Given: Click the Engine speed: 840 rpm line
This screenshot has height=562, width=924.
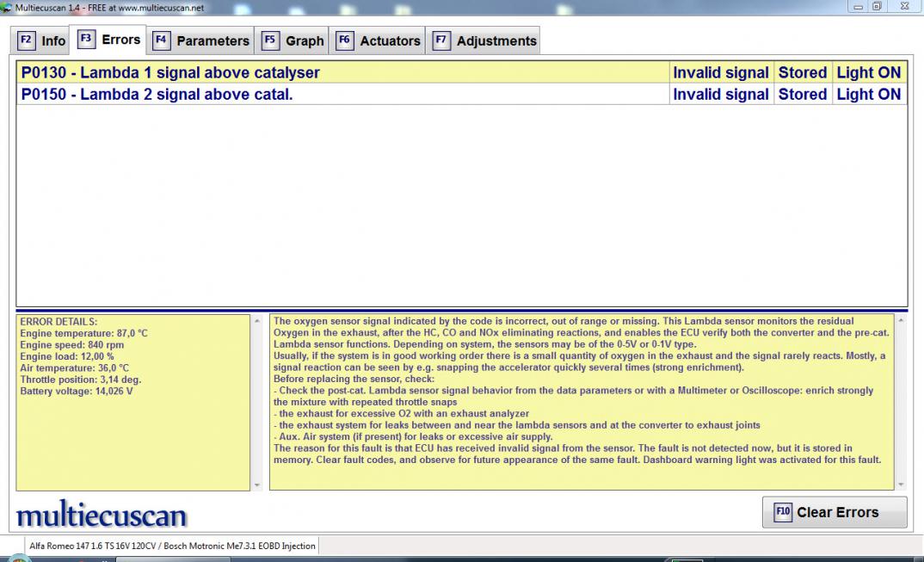Looking at the screenshot, I should 72,345.
